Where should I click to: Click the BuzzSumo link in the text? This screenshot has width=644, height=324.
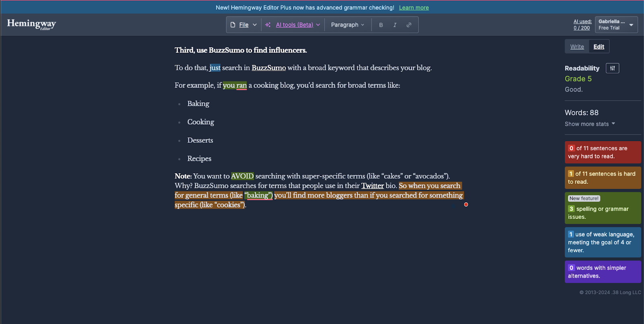coord(268,68)
